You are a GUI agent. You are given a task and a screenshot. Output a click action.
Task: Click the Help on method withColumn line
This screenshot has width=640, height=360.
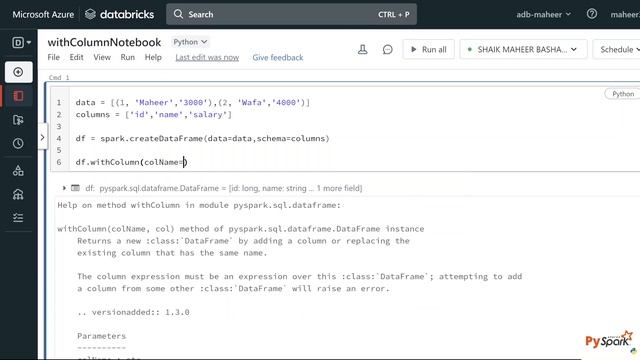(199, 205)
